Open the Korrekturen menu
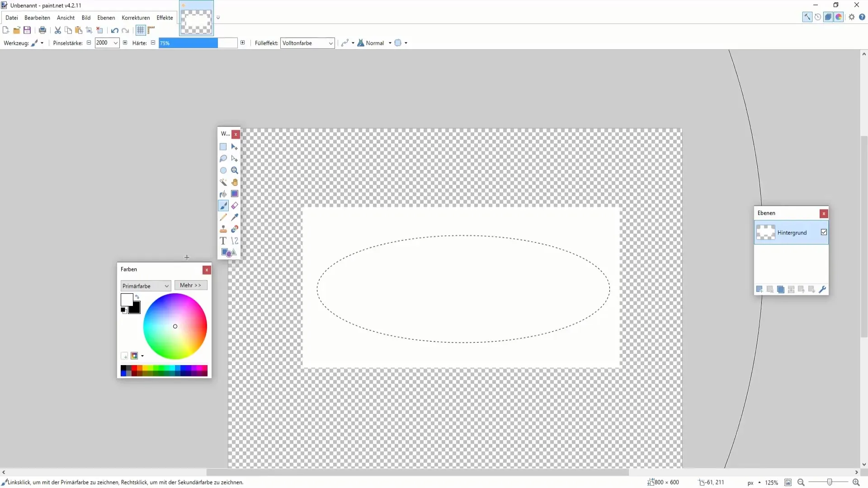 point(136,18)
